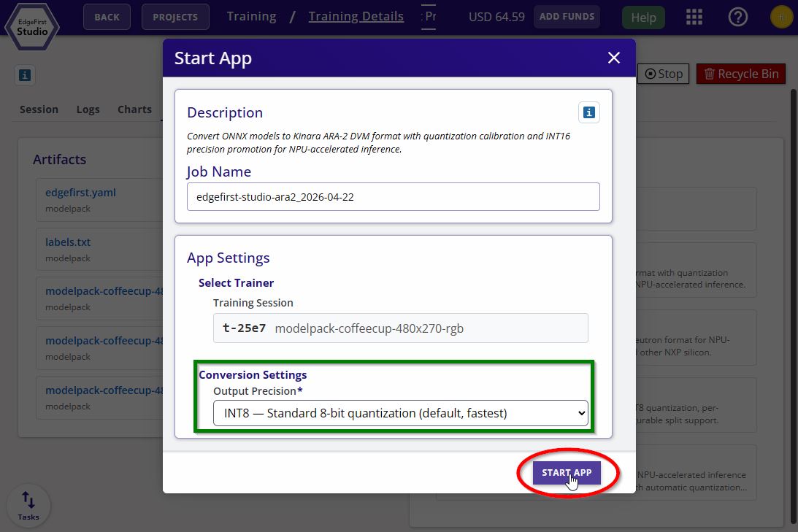Screen dimensions: 798x532
Task: Switch to the Logs tab
Action: point(88,109)
